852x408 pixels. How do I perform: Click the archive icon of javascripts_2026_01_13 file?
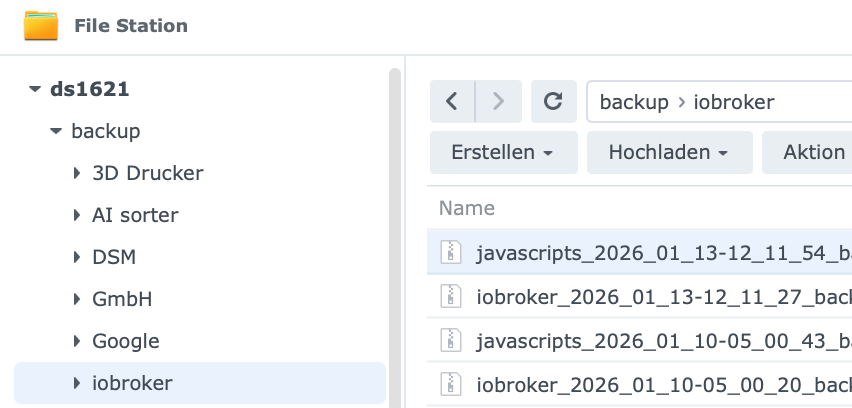[452, 252]
